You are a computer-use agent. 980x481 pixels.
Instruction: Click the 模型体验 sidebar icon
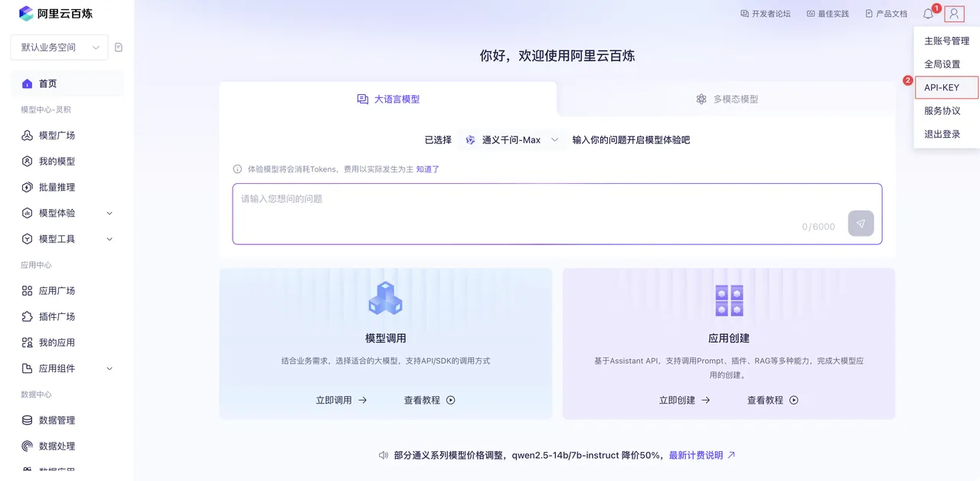(27, 213)
